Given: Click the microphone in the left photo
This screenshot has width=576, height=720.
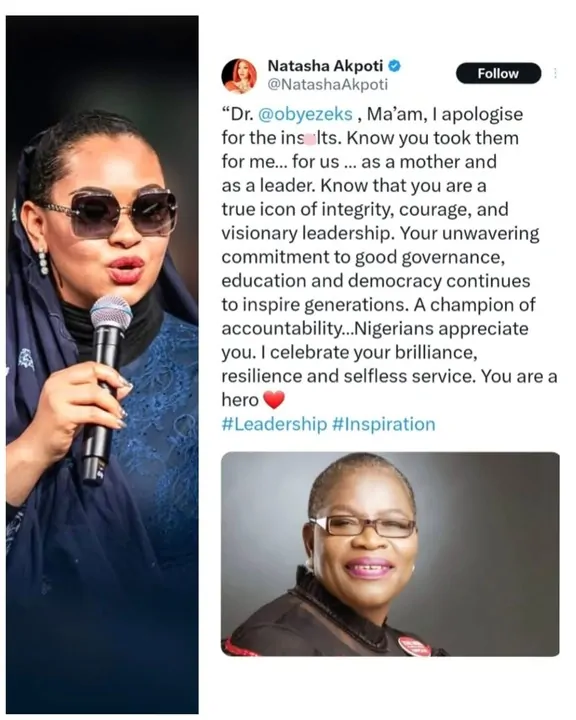Looking at the screenshot, I should click(107, 386).
